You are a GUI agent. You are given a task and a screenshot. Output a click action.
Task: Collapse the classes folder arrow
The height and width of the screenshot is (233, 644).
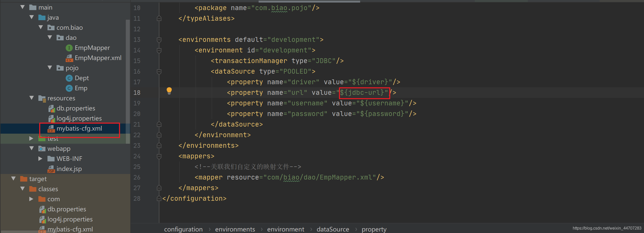(22, 189)
